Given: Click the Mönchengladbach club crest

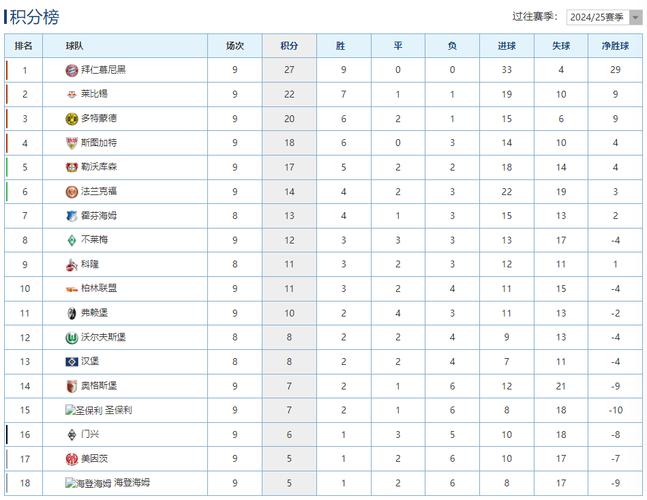Looking at the screenshot, I should click(x=72, y=434).
